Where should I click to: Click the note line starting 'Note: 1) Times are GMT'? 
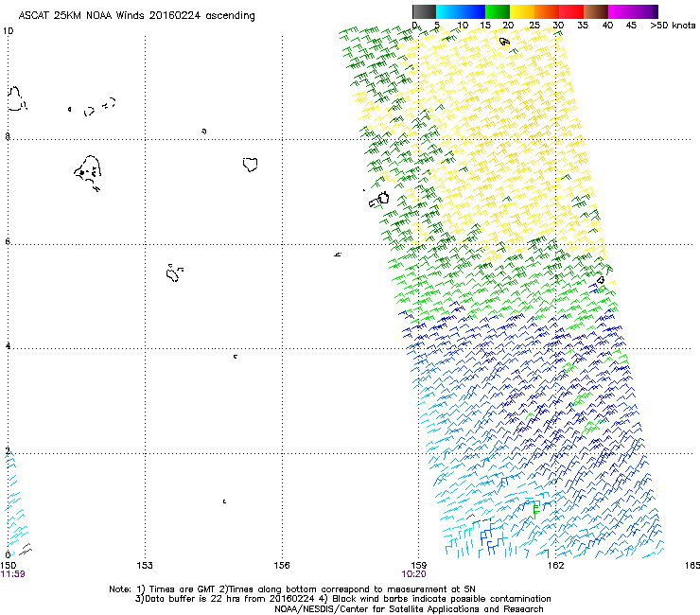point(292,589)
